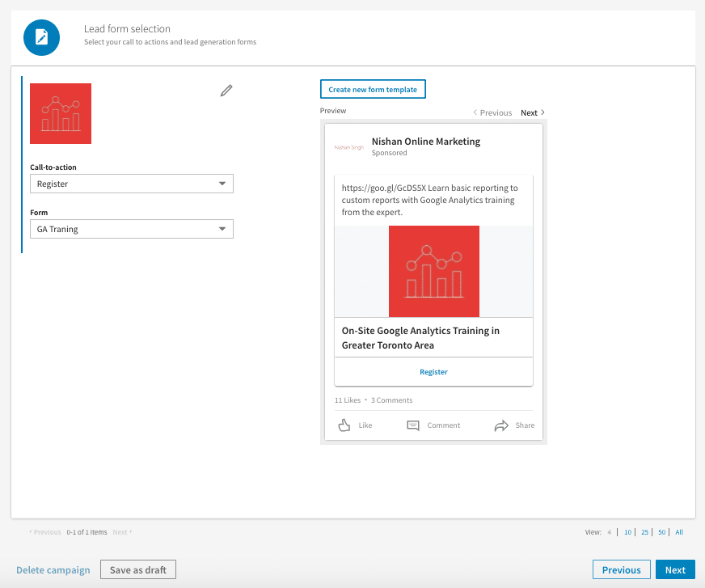Click Delete campaign link
This screenshot has width=705, height=588.
[x=53, y=570]
